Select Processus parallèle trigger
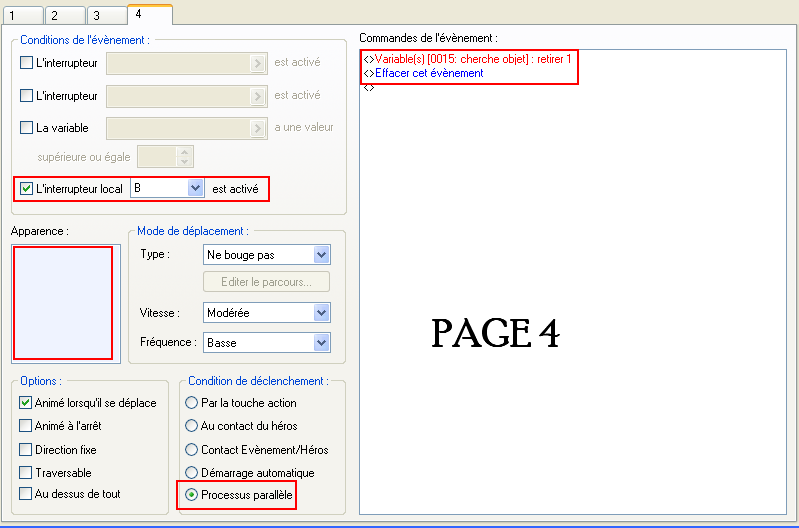 coord(191,494)
